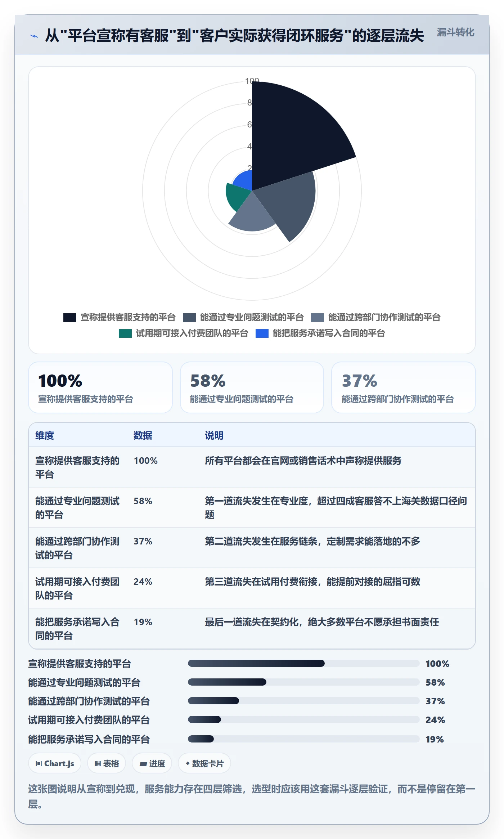The height and width of the screenshot is (839, 504).
Task: Select the dark slate 58 chart sector
Action: coord(288,202)
